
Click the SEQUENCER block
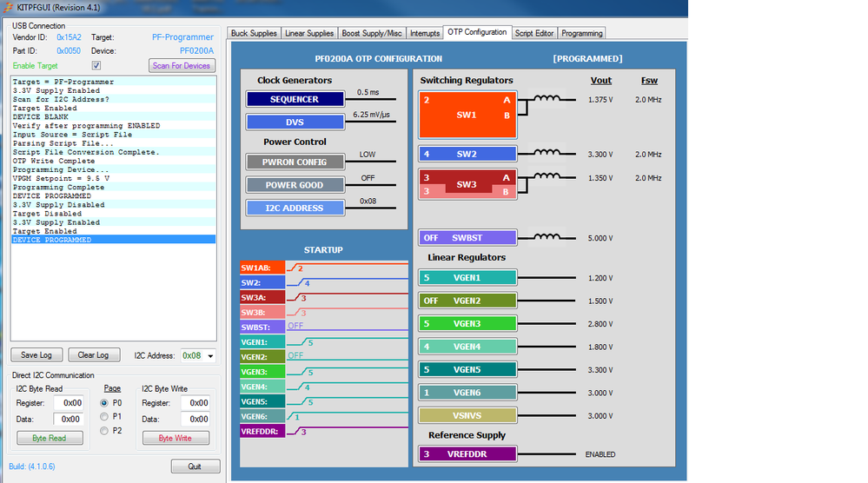[x=295, y=99]
